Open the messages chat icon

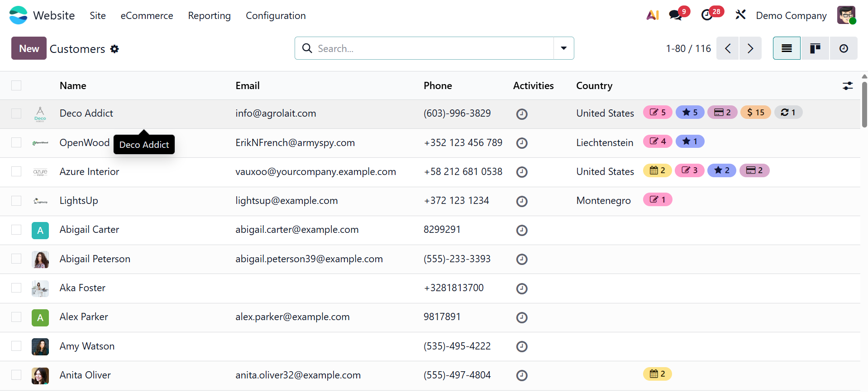(675, 15)
